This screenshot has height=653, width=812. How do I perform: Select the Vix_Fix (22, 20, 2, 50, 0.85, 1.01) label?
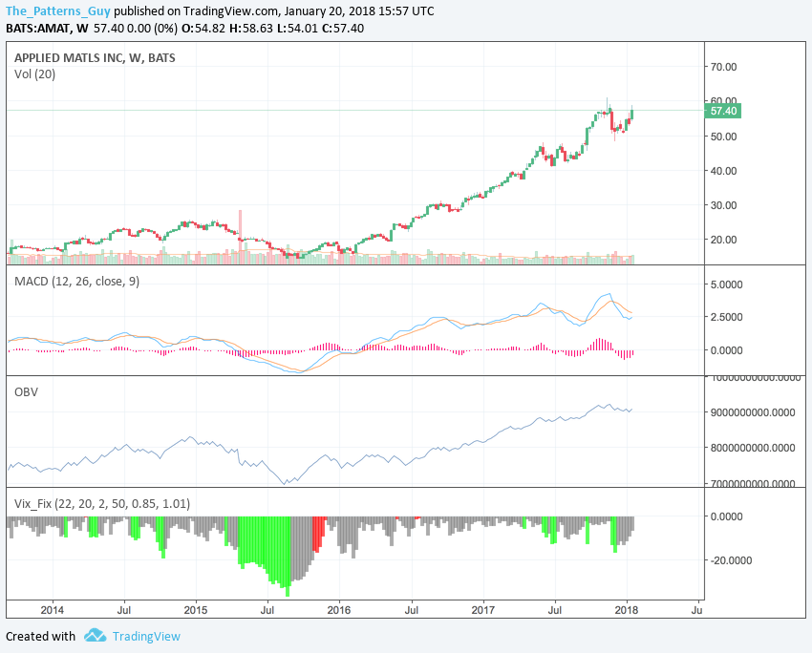click(102, 503)
